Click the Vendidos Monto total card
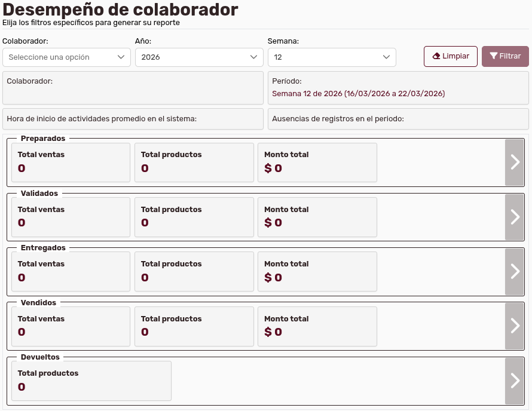Viewport: 532px width, 411px height. pos(317,326)
